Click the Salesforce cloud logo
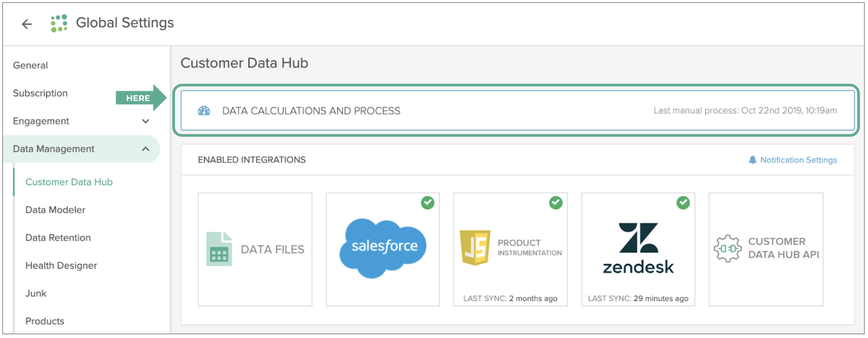 [383, 248]
